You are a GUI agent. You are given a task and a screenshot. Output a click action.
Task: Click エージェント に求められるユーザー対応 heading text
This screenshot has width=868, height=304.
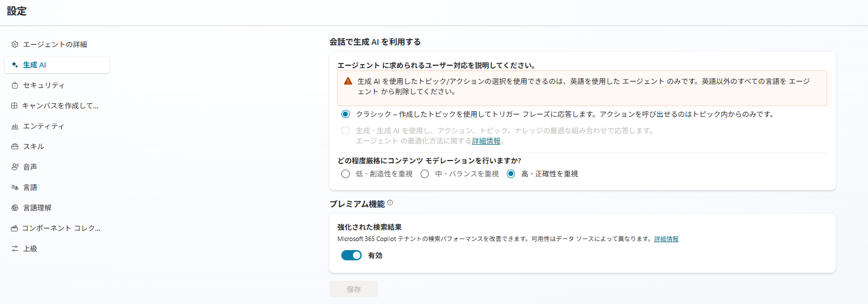point(437,65)
